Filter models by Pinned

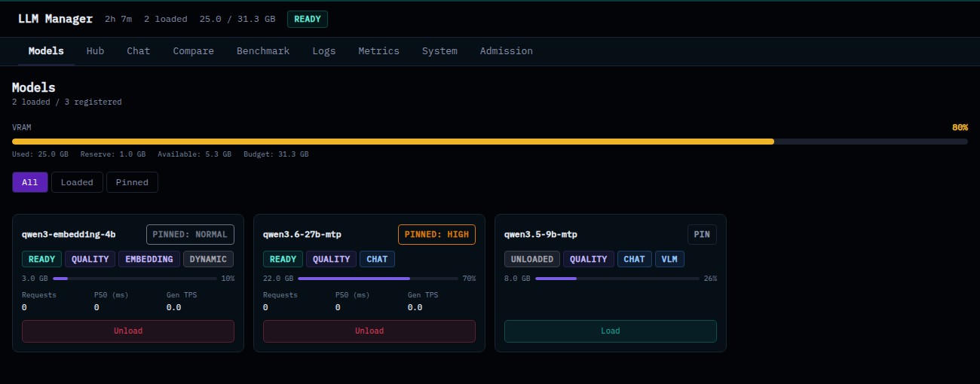coord(132,182)
